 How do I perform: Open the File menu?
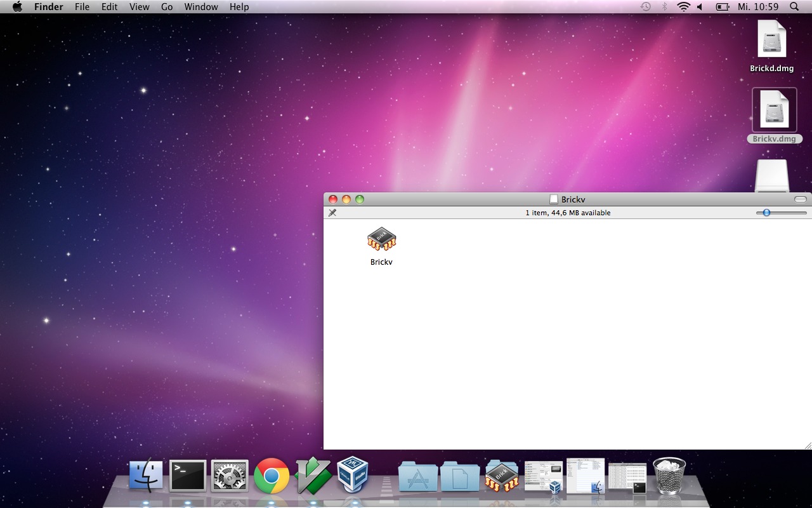(x=82, y=7)
